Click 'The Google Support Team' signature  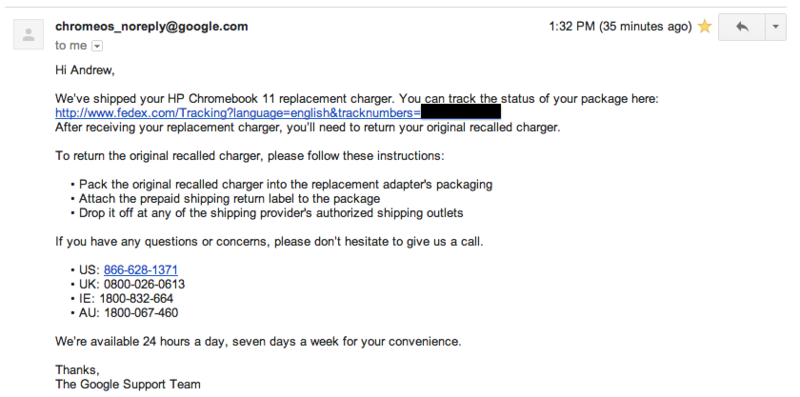(x=128, y=384)
